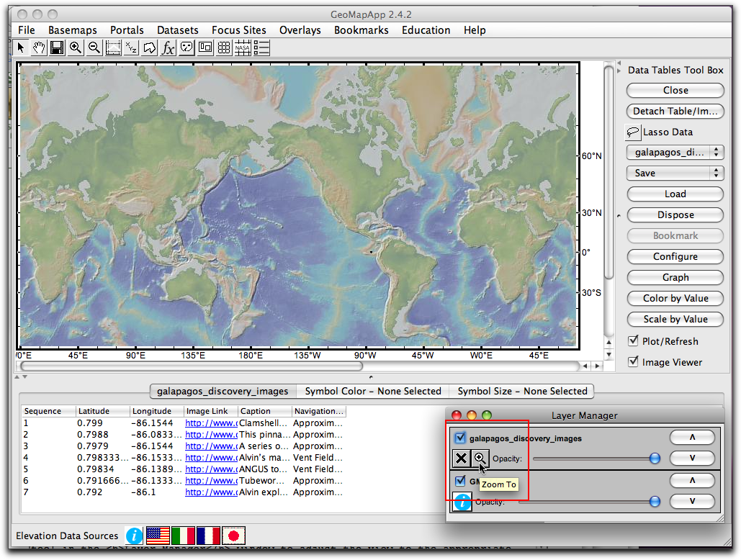
Task: Open the Basemaps menu
Action: click(72, 30)
